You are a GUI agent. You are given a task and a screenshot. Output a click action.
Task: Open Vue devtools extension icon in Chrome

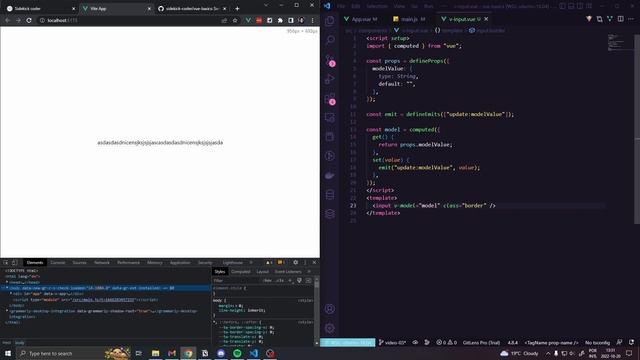248,20
